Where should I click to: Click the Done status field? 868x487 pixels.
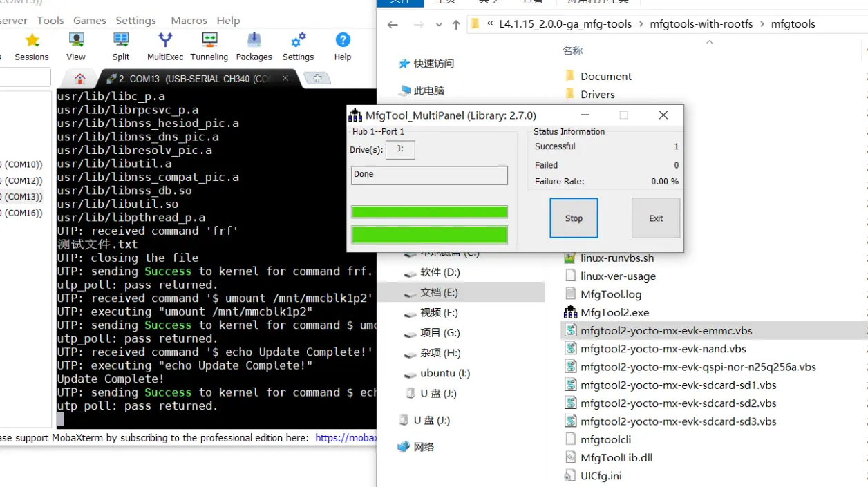click(x=429, y=175)
